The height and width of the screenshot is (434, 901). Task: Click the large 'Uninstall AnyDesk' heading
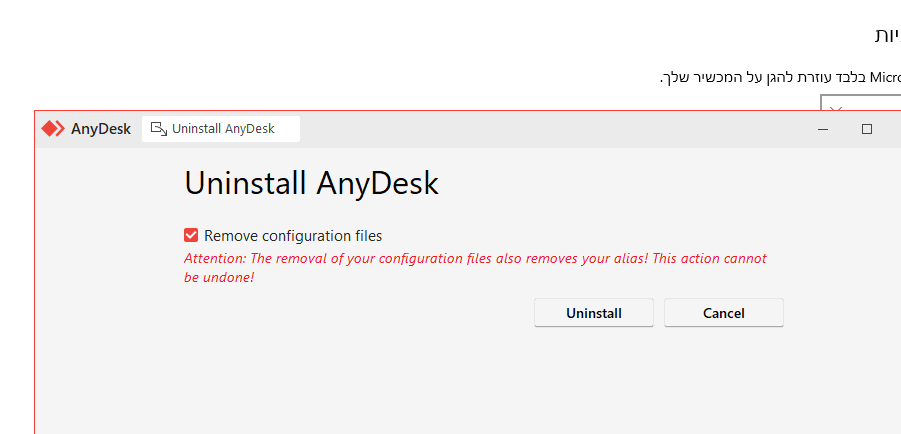click(311, 184)
